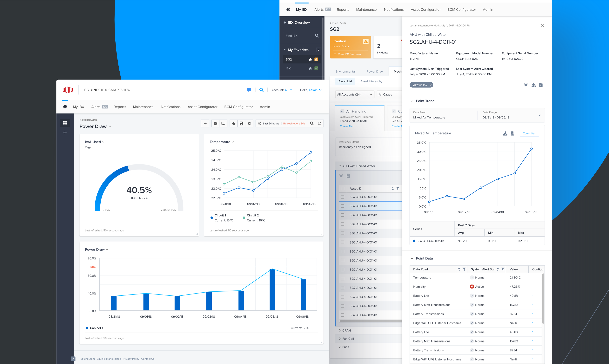
Task: Check the highlighted SG2.AHU-4-DC11-01 row checkbox
Action: click(343, 206)
